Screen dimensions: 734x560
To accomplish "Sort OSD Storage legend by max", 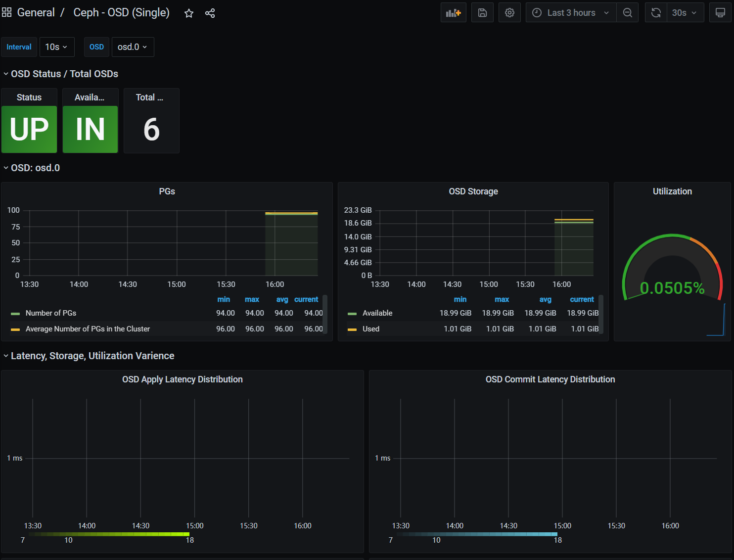I will pos(502,299).
